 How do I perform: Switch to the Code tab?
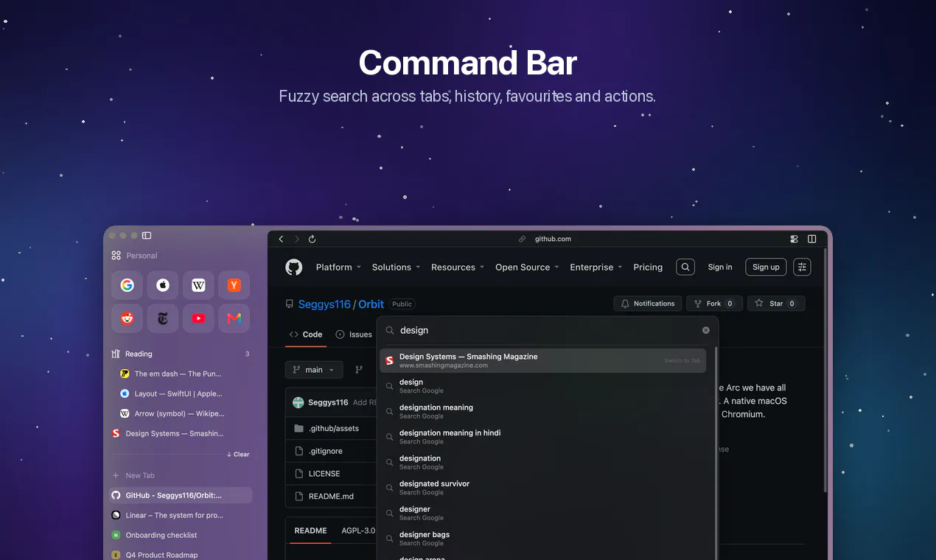tap(306, 335)
